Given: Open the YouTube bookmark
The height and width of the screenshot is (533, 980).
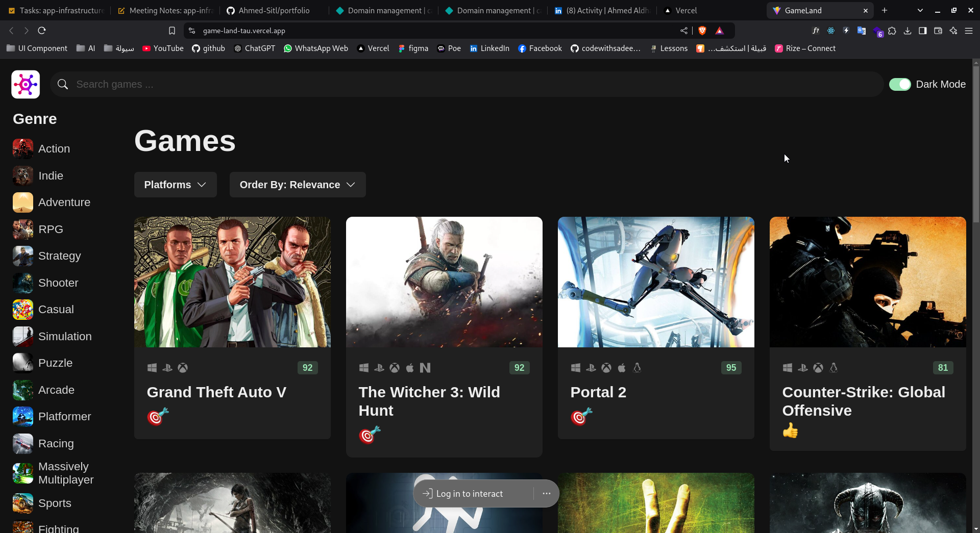Looking at the screenshot, I should pyautogui.click(x=163, y=48).
